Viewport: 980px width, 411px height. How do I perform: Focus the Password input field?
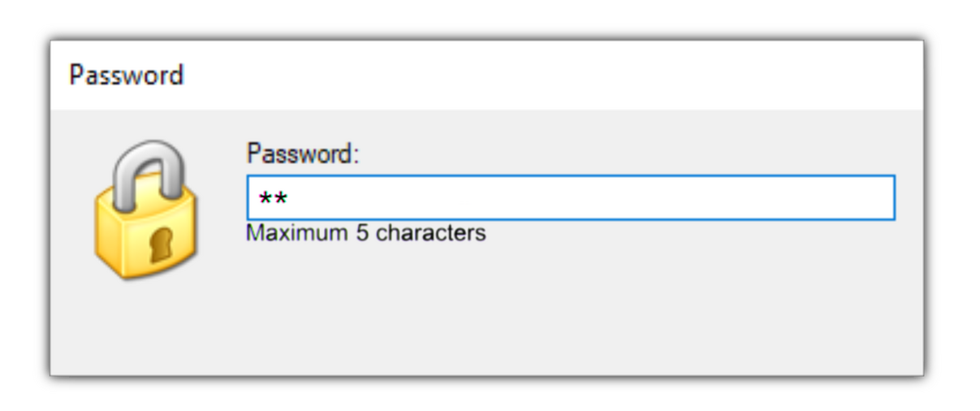pyautogui.click(x=570, y=197)
